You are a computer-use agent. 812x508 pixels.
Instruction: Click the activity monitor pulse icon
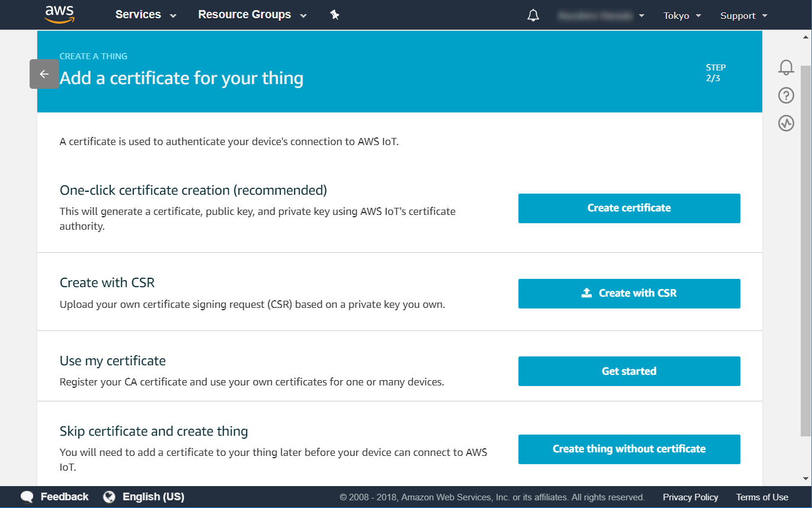[x=786, y=123]
